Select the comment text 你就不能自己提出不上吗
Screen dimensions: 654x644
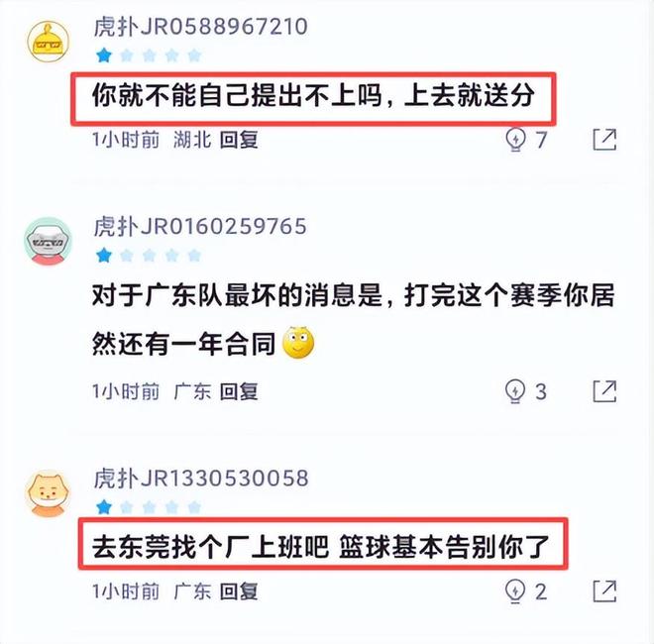click(x=237, y=95)
